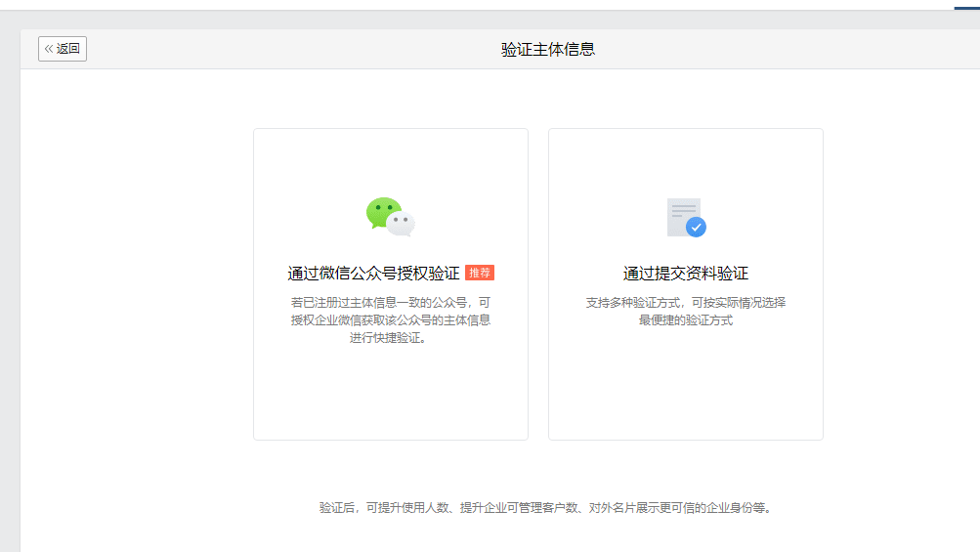
Task: Select the 通过提交资料验证 heading
Action: [x=686, y=274]
